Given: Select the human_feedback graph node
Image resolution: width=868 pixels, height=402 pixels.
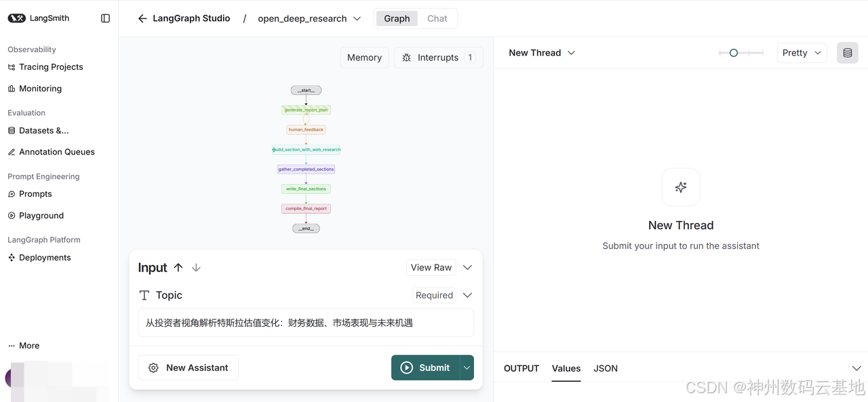Looking at the screenshot, I should point(306,129).
